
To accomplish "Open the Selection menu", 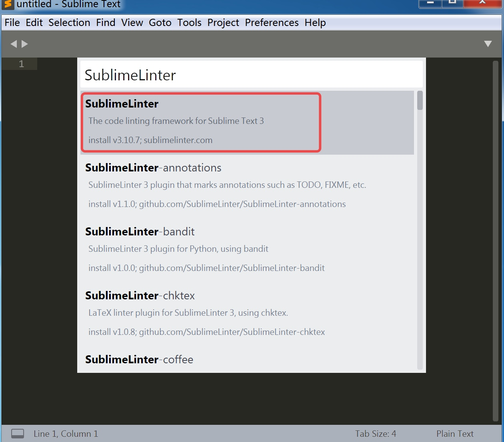I will 69,22.
